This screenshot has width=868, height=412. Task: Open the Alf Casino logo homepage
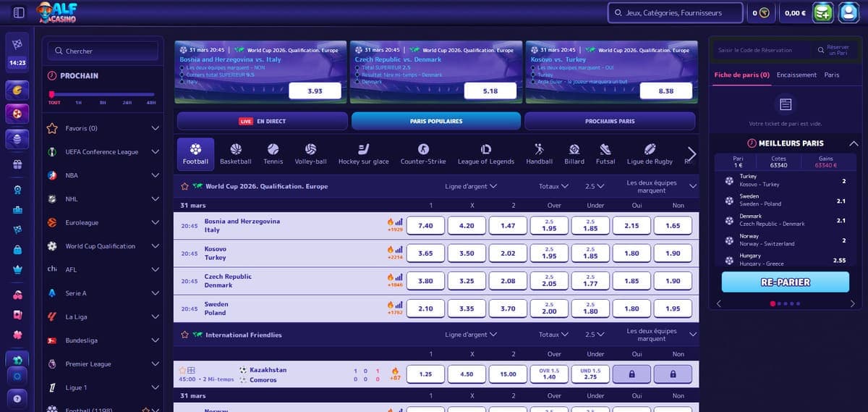click(56, 12)
